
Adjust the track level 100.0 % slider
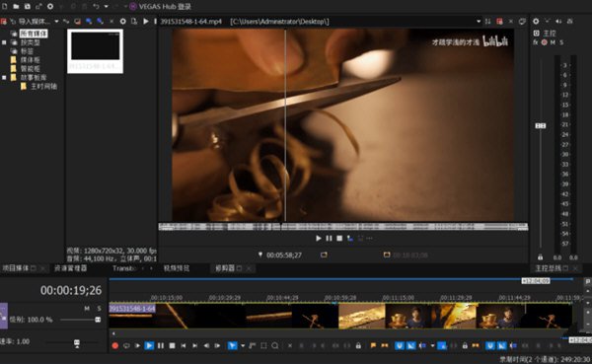click(x=98, y=320)
